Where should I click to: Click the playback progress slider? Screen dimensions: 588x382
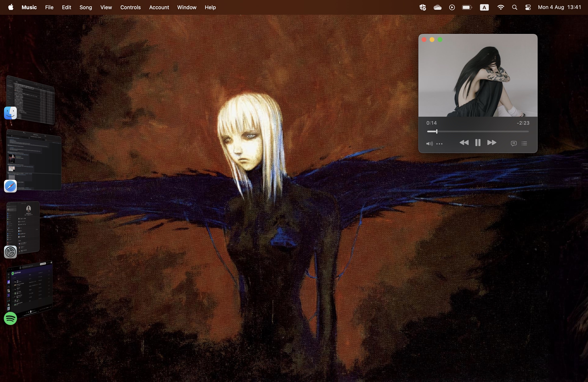click(478, 131)
